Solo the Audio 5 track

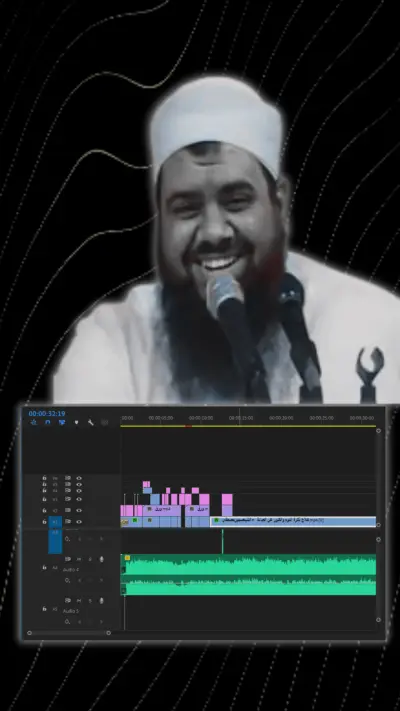(x=90, y=600)
